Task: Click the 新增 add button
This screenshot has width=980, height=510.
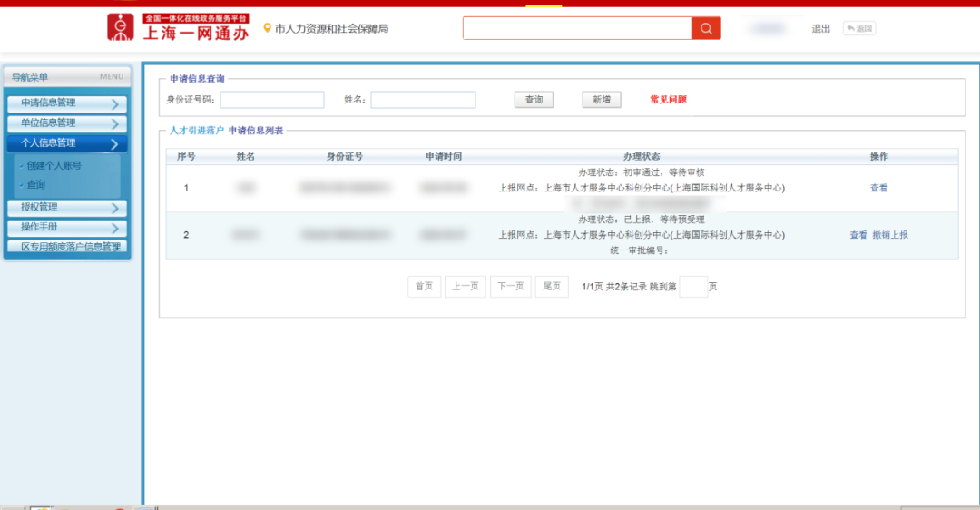Action: click(602, 100)
